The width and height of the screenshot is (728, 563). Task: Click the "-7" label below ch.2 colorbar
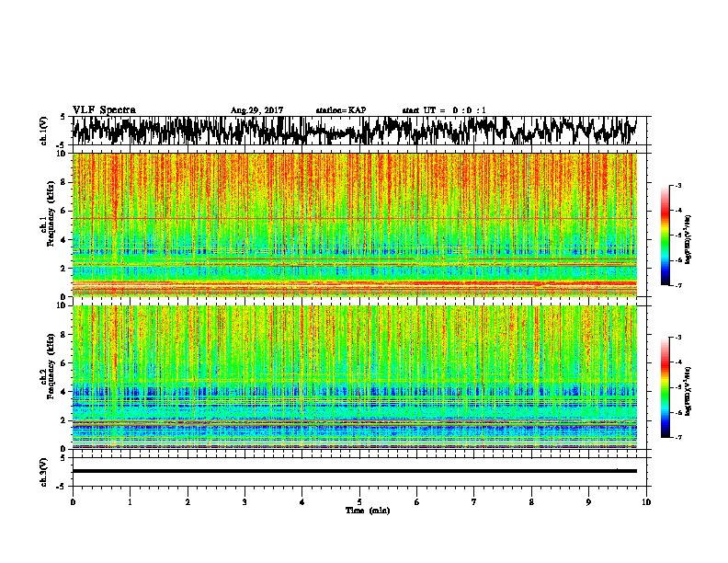tap(677, 437)
